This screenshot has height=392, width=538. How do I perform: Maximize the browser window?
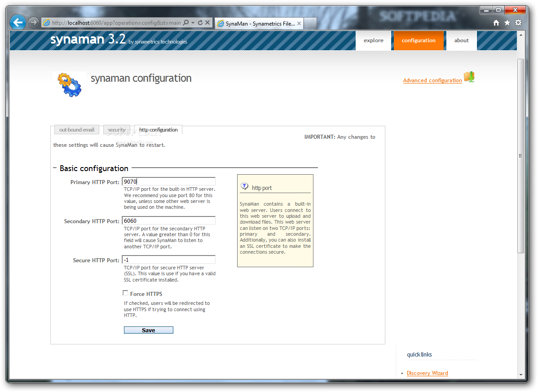(498, 10)
